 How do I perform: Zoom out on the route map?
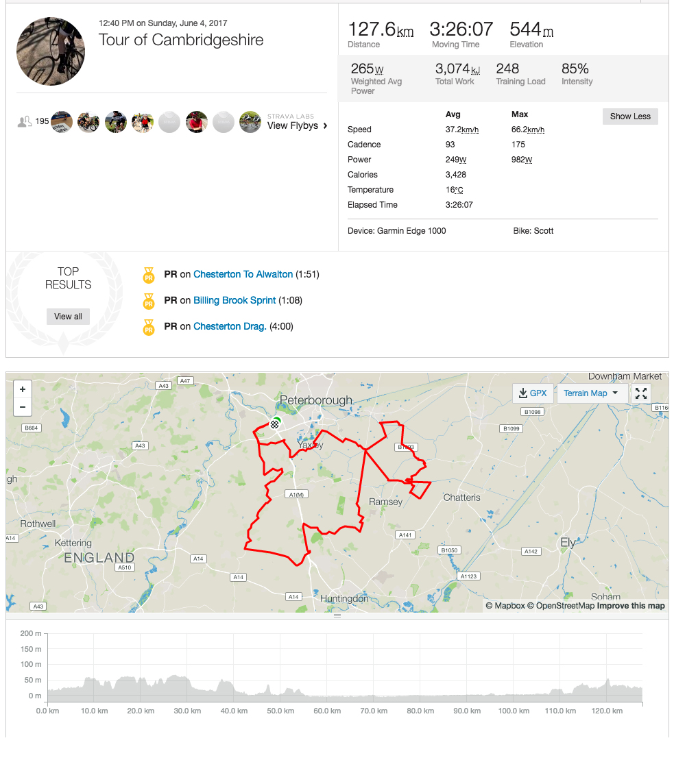(23, 407)
